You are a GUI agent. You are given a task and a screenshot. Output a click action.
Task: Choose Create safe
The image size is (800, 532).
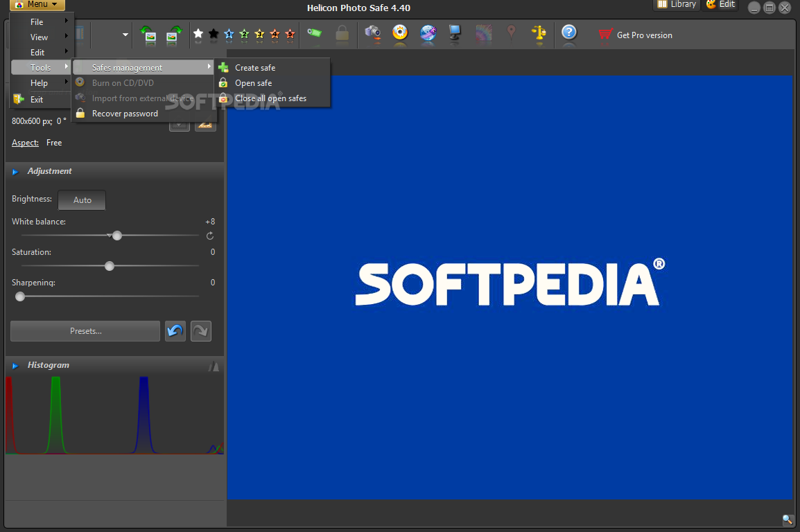pos(273,68)
